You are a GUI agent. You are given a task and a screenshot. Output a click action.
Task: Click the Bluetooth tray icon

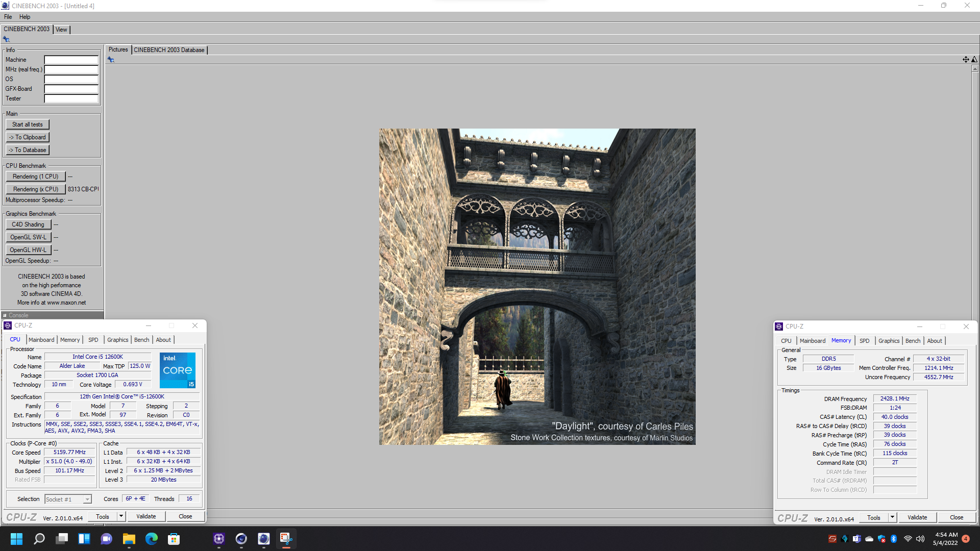point(894,539)
